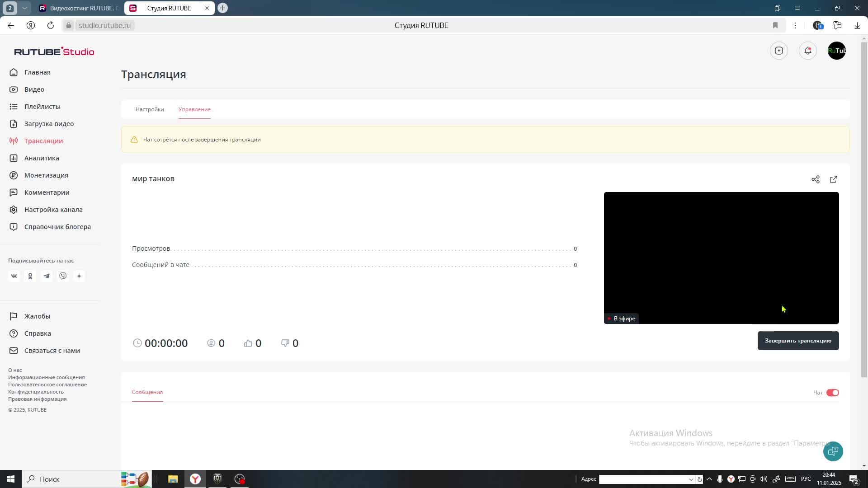
Task: Open the channel avatar menu
Action: (x=836, y=51)
